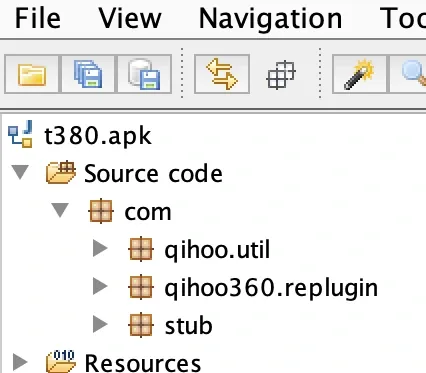
Task: Expand the qihoo.util package
Action: coord(100,248)
